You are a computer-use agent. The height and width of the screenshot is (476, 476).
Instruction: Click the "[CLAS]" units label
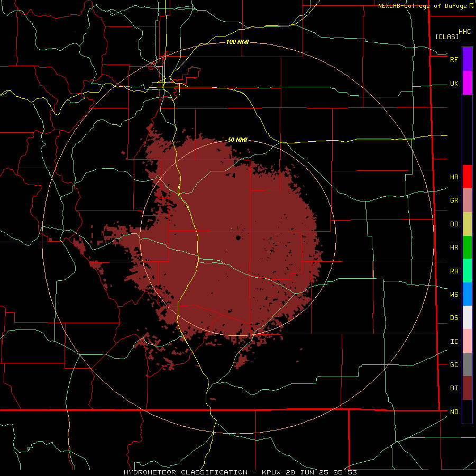pos(447,36)
